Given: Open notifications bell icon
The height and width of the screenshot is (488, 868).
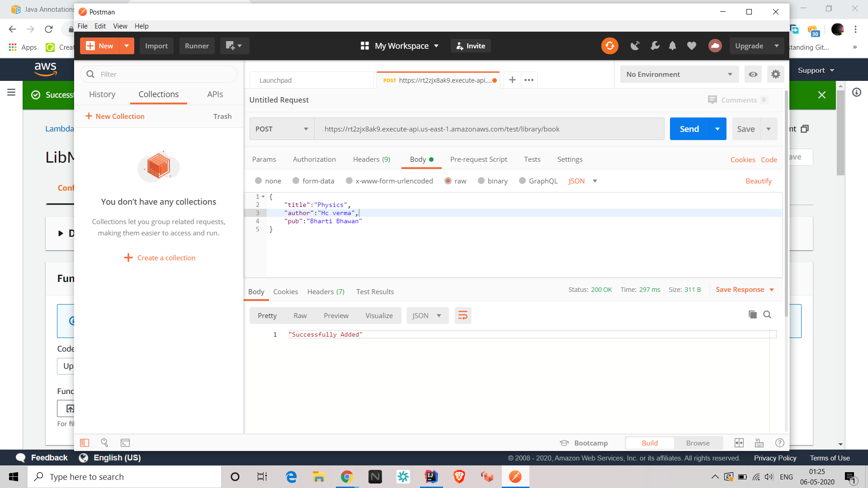Looking at the screenshot, I should pos(673,46).
